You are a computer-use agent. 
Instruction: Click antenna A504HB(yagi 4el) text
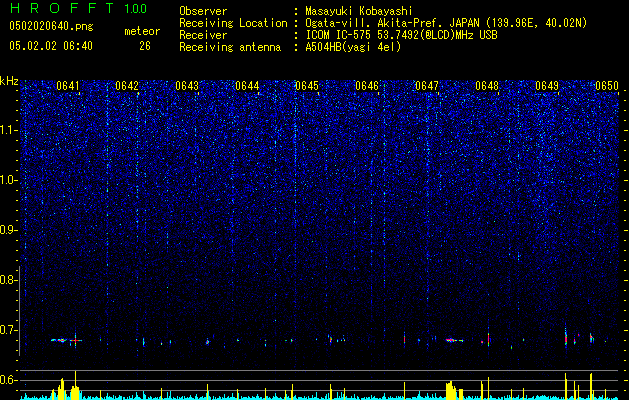coord(353,48)
